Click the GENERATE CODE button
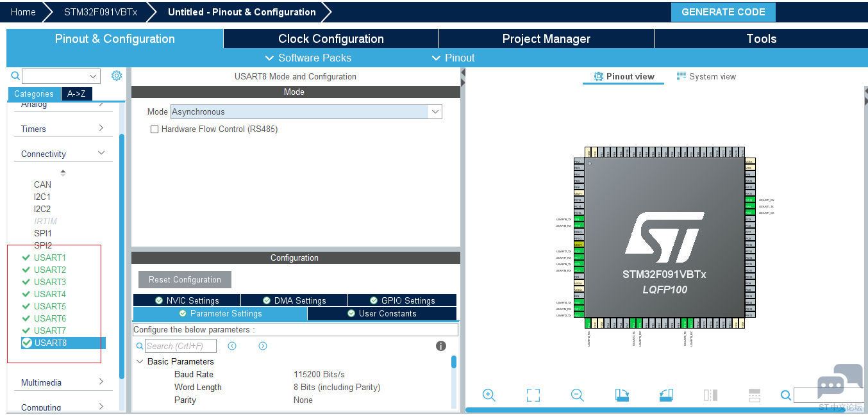 pos(722,12)
